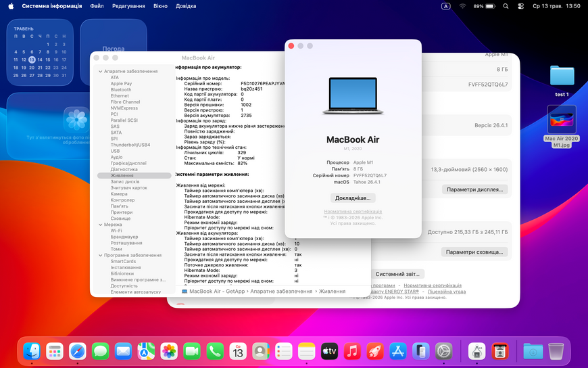Select Пам'ять sidebar item
The height and width of the screenshot is (368, 588).
click(x=119, y=206)
